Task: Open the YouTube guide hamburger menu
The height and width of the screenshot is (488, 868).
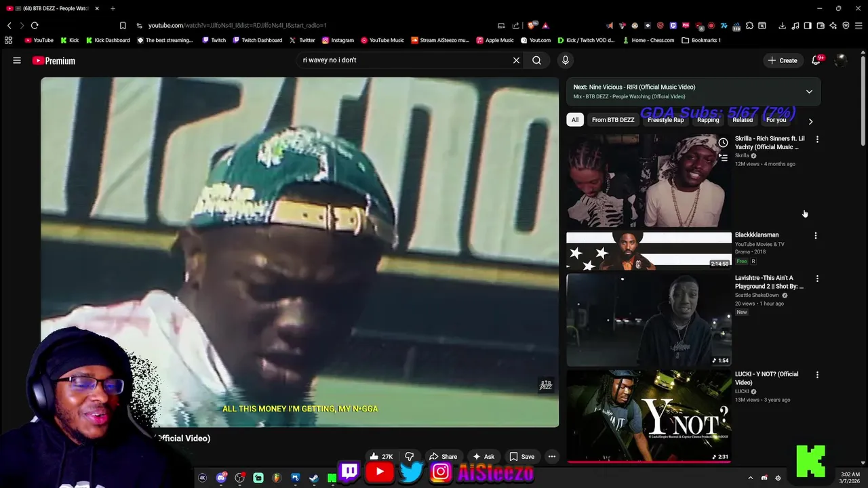Action: (x=17, y=60)
